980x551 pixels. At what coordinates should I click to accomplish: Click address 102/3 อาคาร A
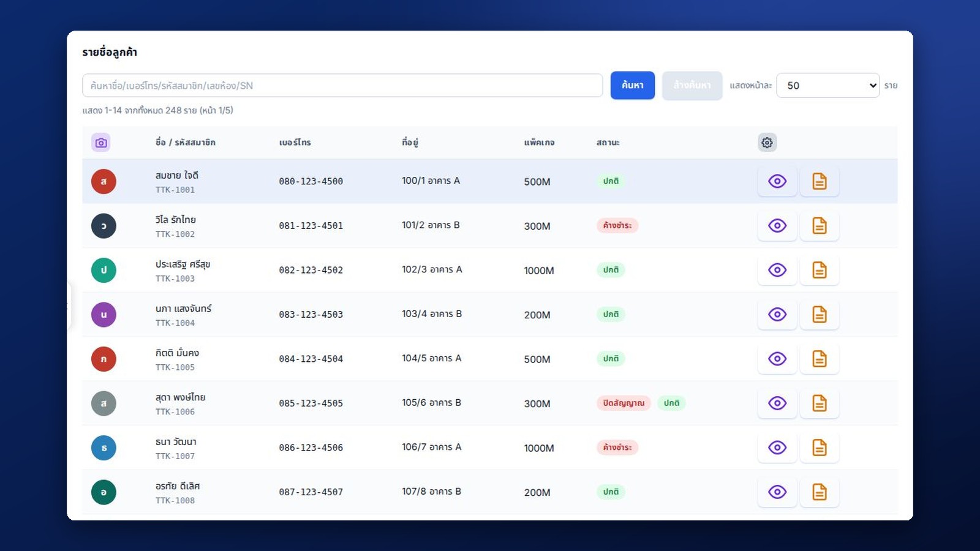tap(432, 269)
